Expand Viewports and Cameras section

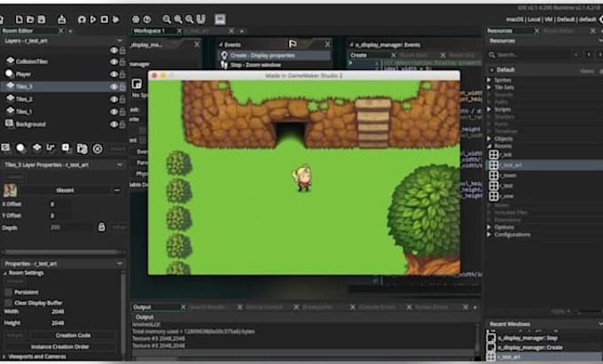(4, 356)
